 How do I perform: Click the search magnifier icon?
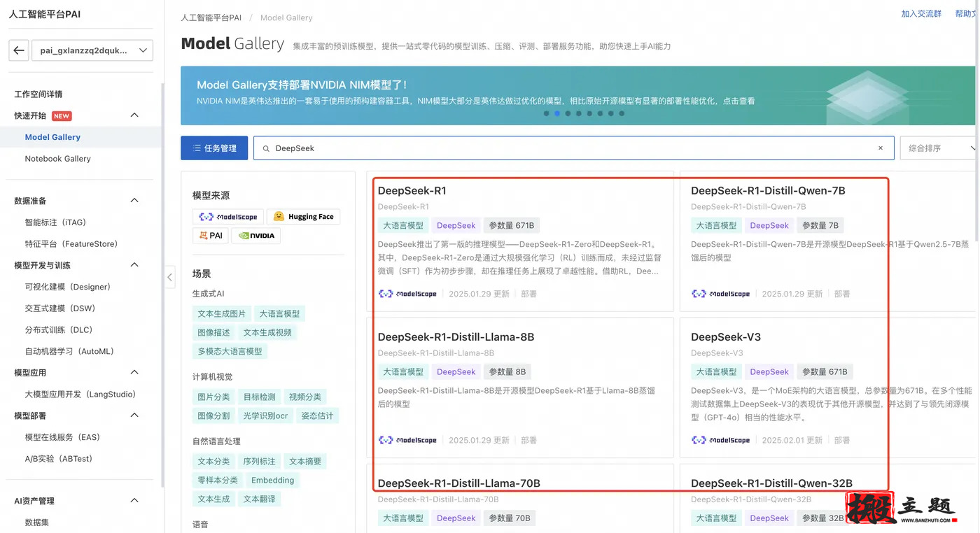pyautogui.click(x=266, y=148)
